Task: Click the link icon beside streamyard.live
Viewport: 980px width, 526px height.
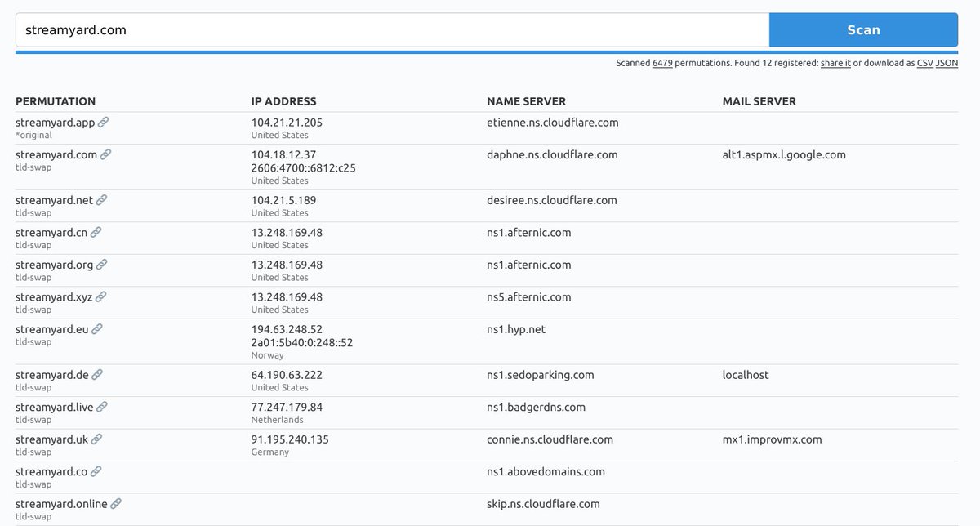Action: (102, 407)
